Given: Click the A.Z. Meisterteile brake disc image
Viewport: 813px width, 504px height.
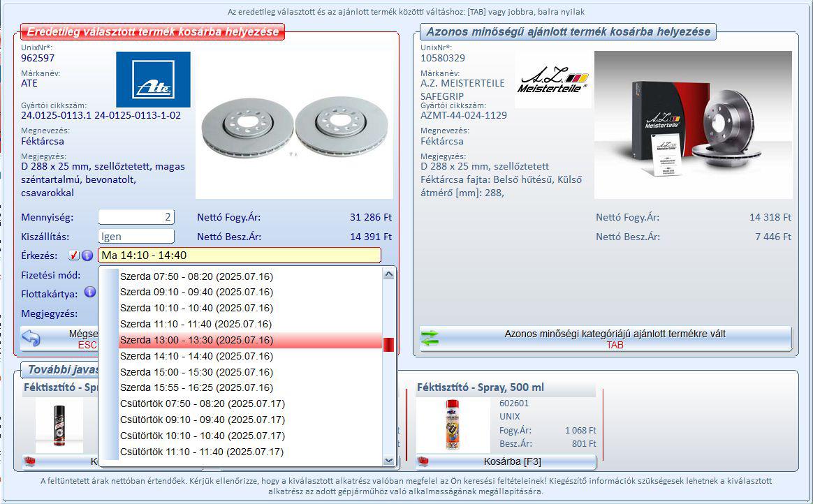Looking at the screenshot, I should pos(694,125).
